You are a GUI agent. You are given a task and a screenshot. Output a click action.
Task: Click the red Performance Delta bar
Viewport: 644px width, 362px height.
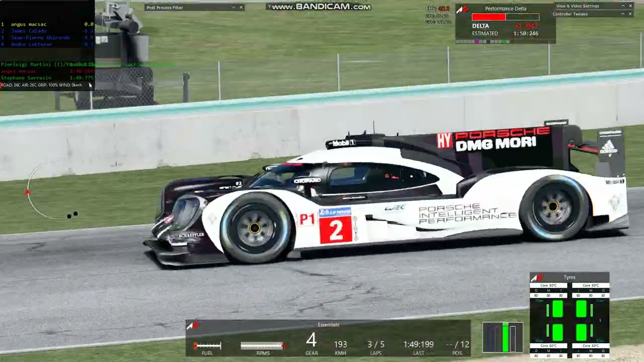coord(489,17)
